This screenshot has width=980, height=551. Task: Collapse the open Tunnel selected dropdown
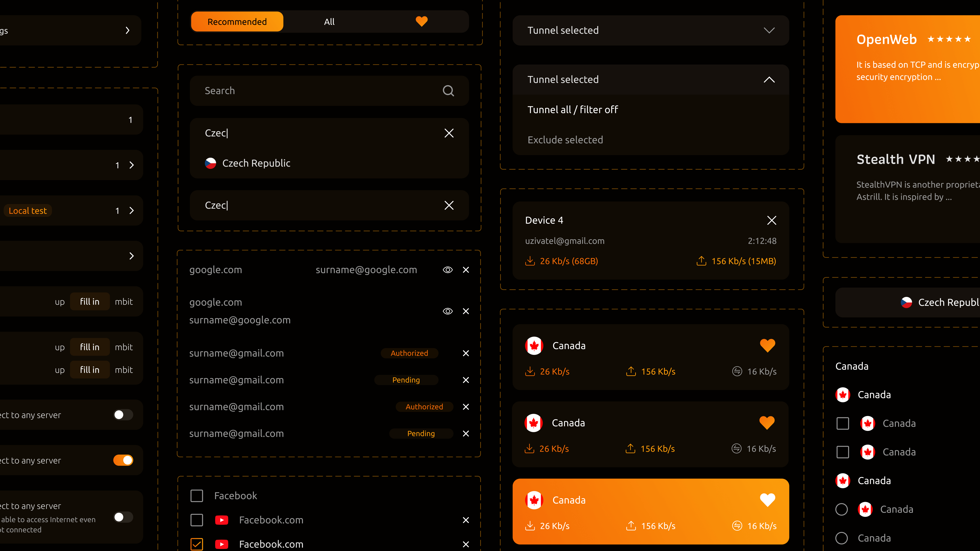(769, 80)
